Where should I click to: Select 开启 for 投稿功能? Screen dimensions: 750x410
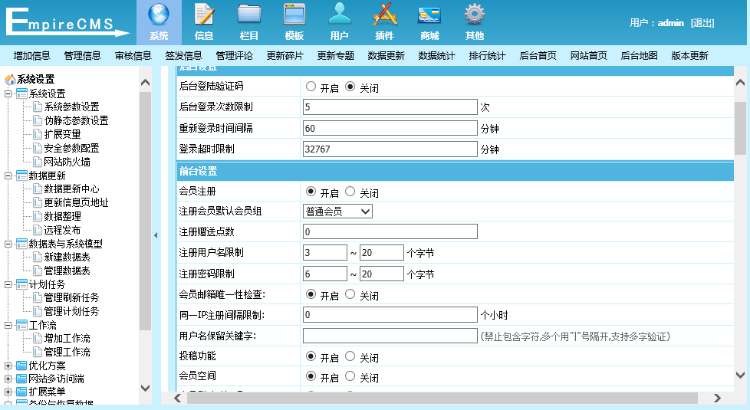click(311, 356)
